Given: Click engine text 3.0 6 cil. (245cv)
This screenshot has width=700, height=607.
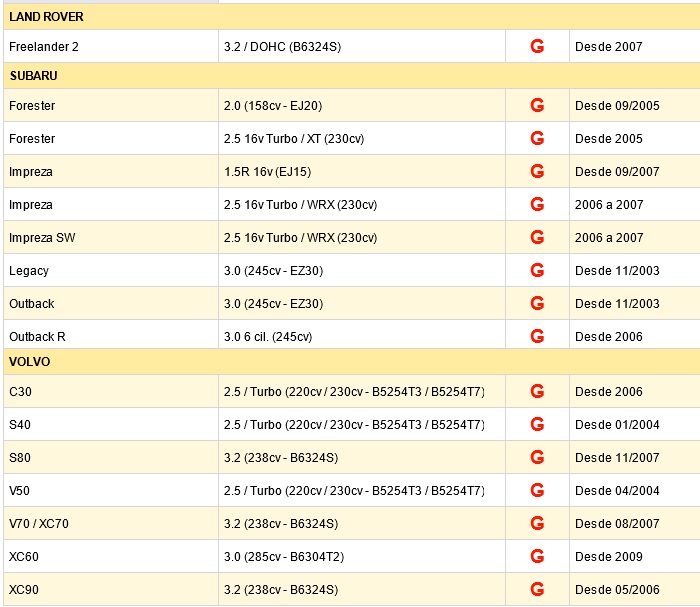Looking at the screenshot, I should [268, 337].
